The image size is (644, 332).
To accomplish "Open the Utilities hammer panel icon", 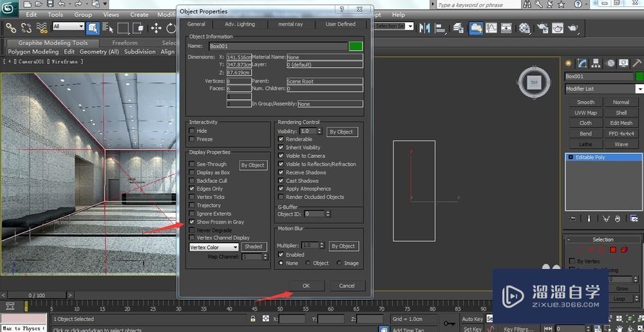I will (x=637, y=63).
